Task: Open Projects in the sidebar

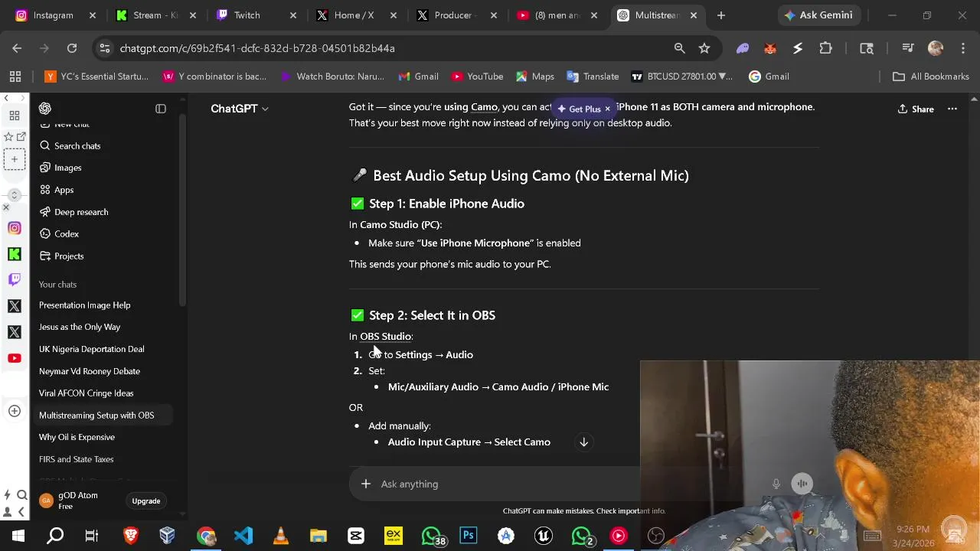Action: (106, 256)
